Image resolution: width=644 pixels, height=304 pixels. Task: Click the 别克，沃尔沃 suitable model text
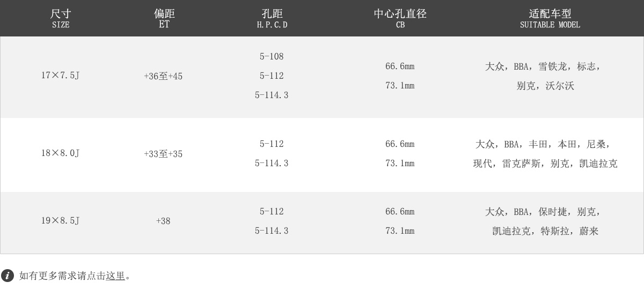pyautogui.click(x=545, y=86)
